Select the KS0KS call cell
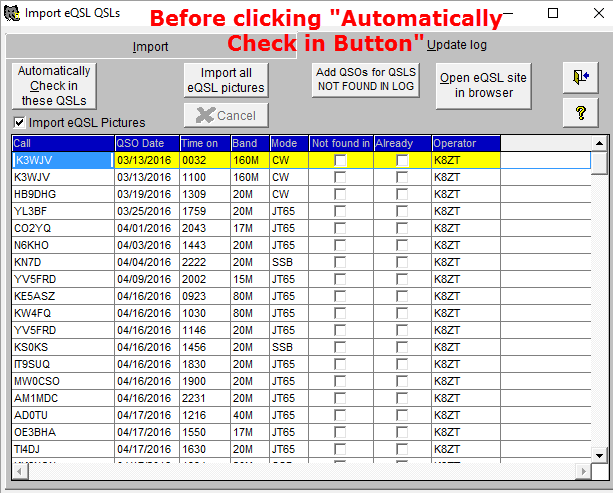The width and height of the screenshot is (613, 493). point(63,347)
